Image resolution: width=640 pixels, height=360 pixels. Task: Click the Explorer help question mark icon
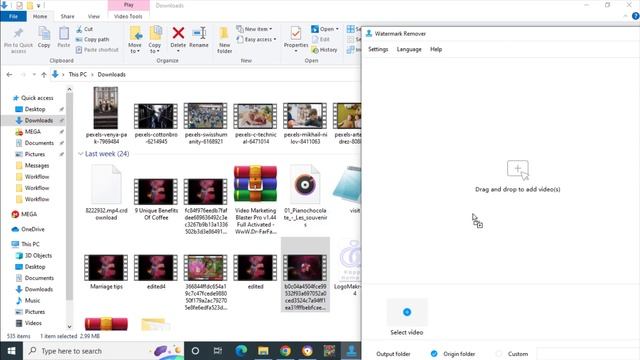coord(636,16)
